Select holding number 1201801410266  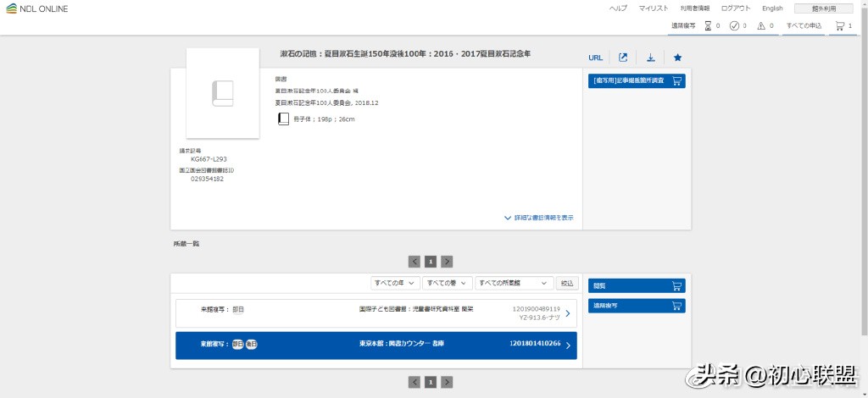click(x=535, y=344)
